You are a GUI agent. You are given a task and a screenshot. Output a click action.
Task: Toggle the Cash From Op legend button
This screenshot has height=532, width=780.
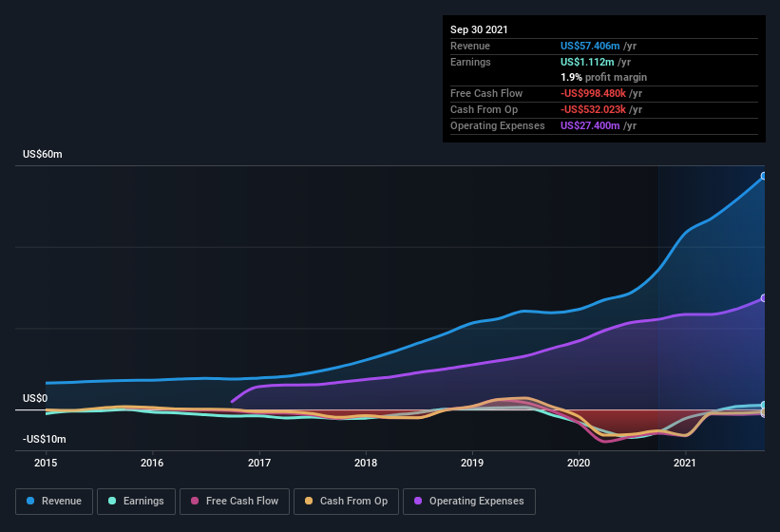[x=346, y=502]
